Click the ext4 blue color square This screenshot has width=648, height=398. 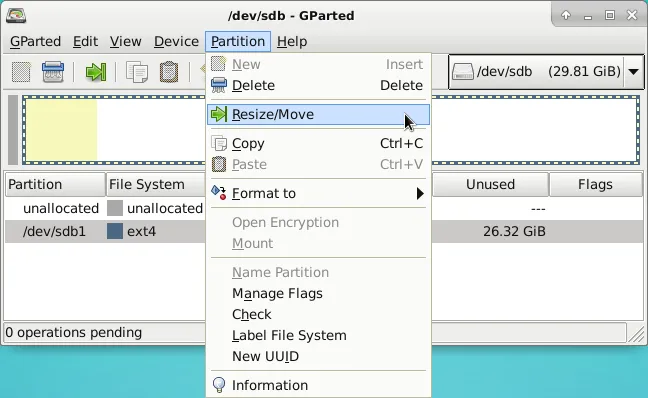115,231
